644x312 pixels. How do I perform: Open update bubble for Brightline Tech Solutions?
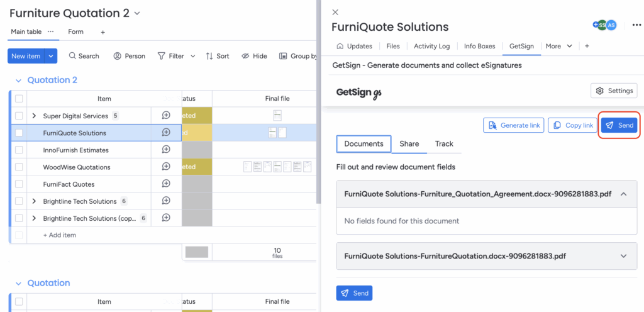pyautogui.click(x=166, y=201)
